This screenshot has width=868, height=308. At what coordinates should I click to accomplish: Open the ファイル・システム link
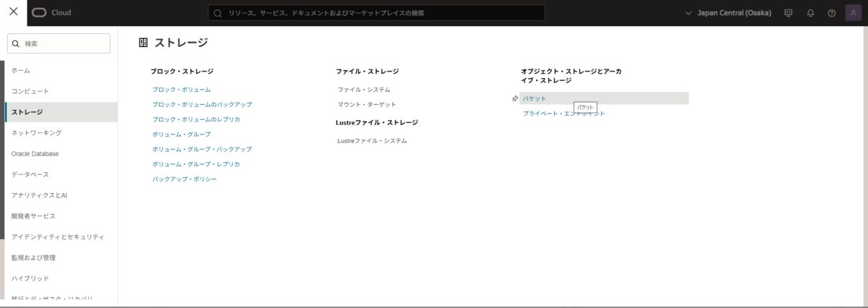click(x=364, y=90)
